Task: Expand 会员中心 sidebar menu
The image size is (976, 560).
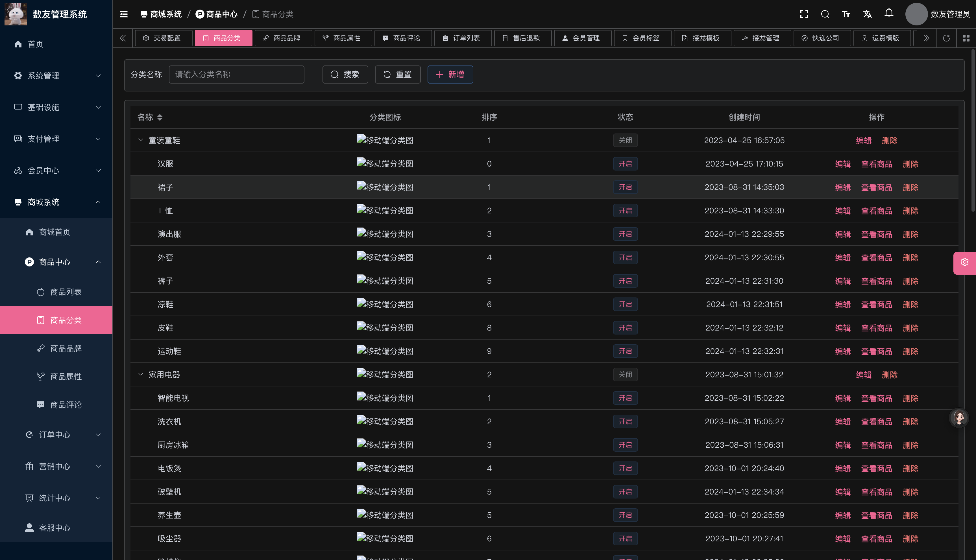Action: pos(56,170)
